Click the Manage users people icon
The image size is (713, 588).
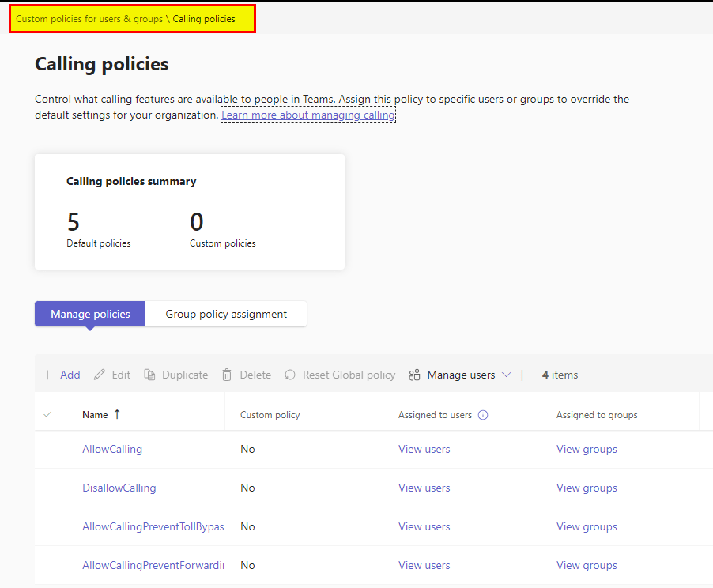(414, 375)
